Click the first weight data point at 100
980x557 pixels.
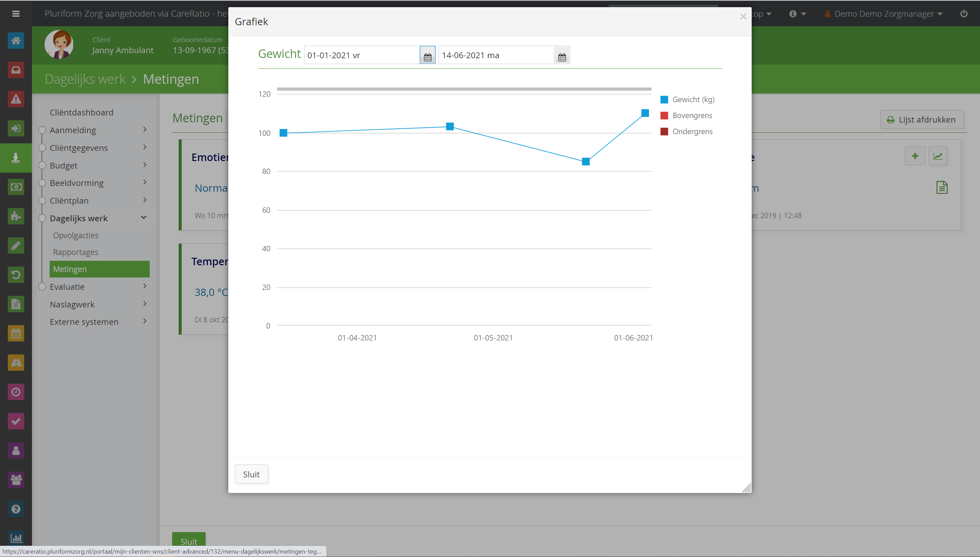(283, 133)
